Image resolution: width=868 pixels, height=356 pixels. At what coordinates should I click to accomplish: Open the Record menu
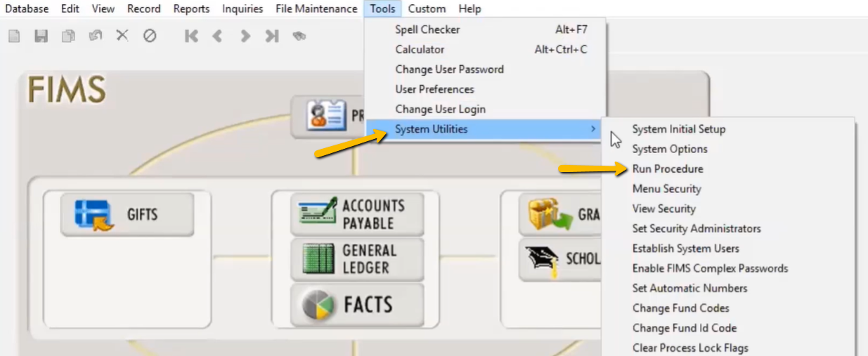[x=144, y=8]
